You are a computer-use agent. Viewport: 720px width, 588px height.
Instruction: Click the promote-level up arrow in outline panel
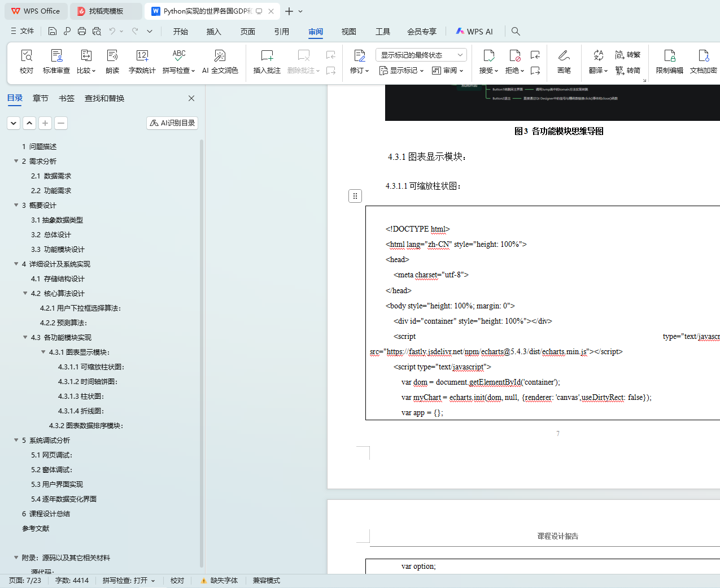pyautogui.click(x=30, y=123)
